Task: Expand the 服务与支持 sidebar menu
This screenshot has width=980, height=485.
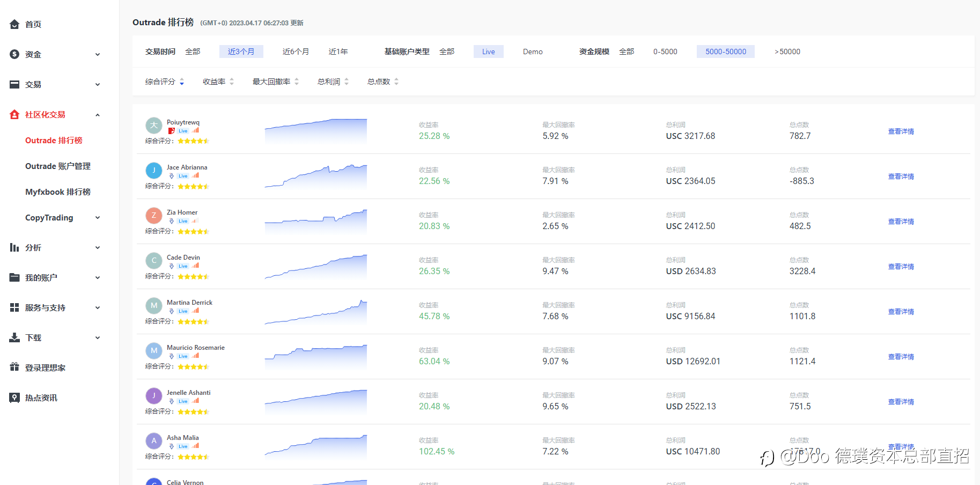Action: [x=98, y=307]
